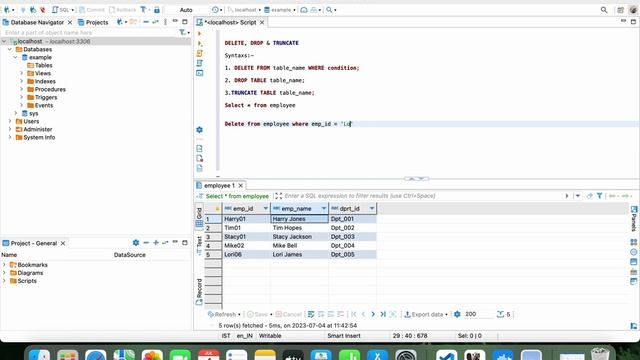Select the Diagrams folder in Project panel

[27, 273]
